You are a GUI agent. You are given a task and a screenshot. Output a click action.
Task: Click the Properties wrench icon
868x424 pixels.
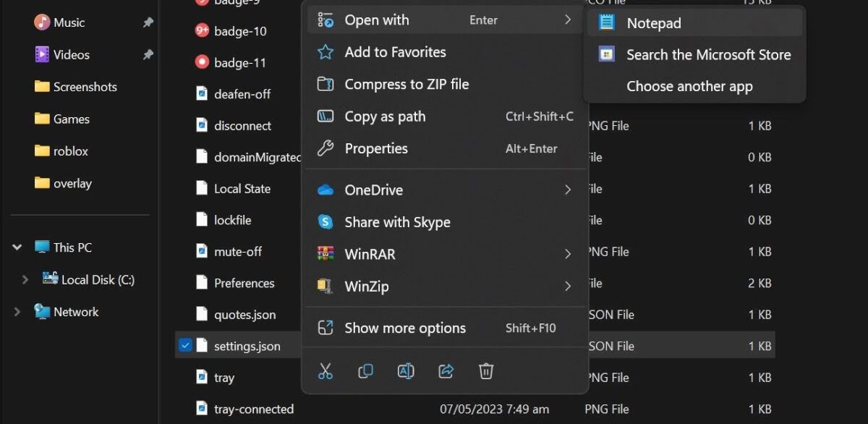325,148
